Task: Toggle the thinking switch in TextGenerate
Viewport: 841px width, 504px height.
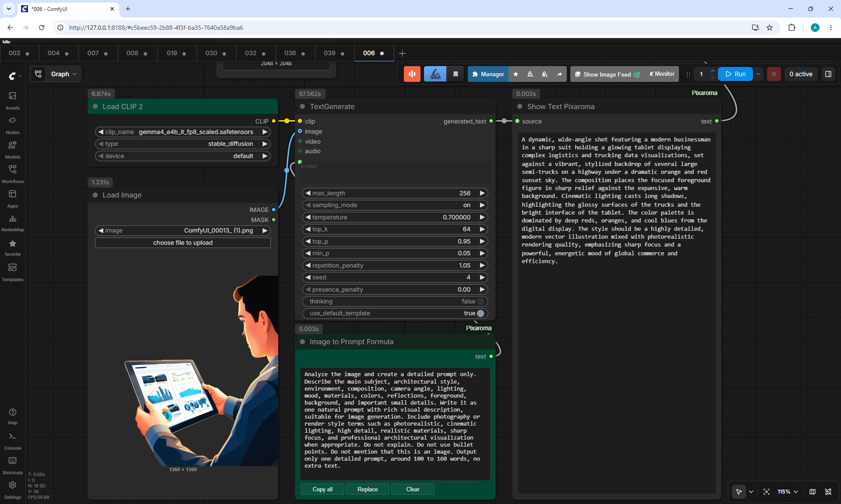Action: pyautogui.click(x=481, y=301)
